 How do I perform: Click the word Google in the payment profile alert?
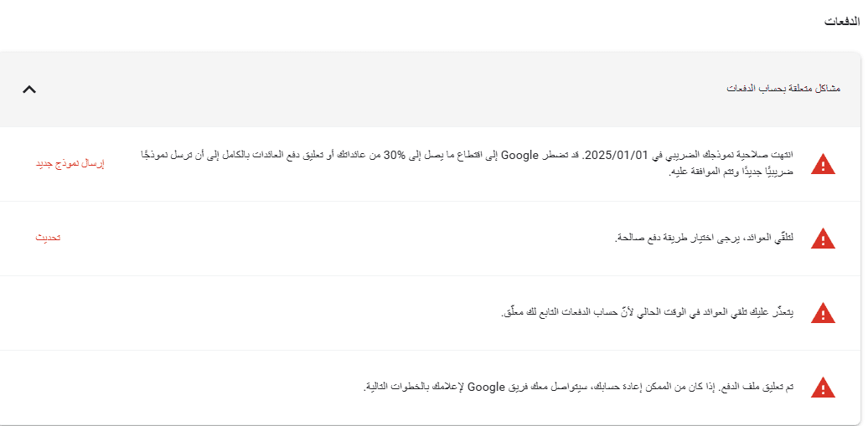pos(485,387)
